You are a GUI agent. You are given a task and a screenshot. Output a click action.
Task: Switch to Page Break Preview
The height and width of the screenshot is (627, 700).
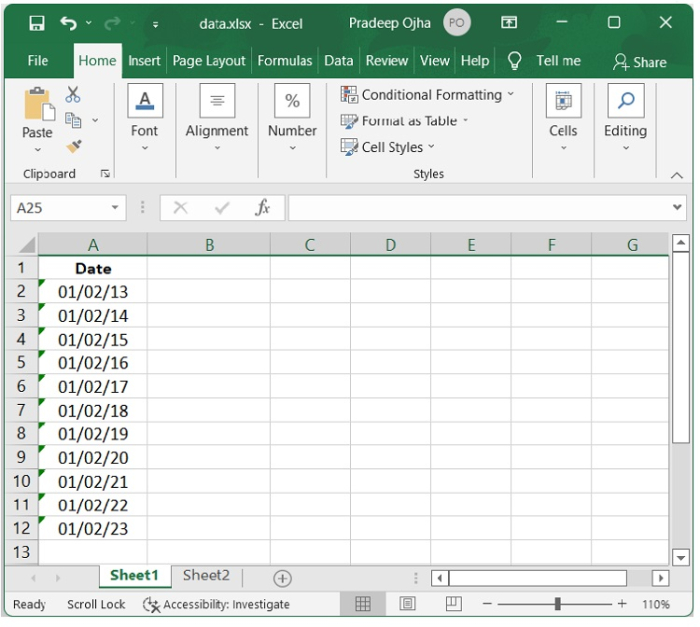pos(454,604)
